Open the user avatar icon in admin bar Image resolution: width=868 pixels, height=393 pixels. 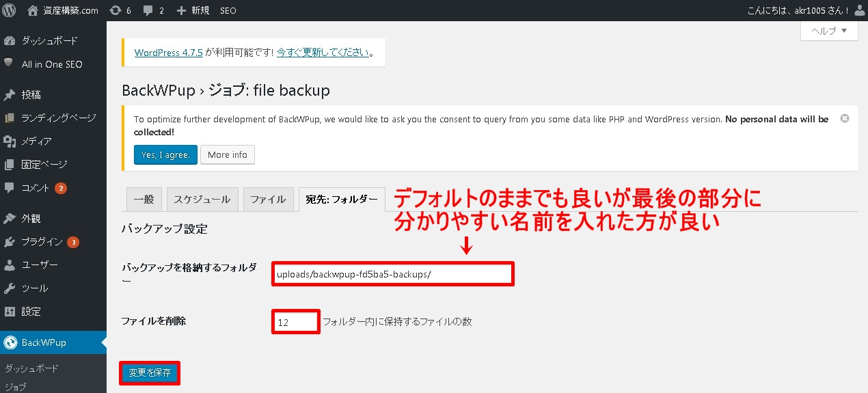pos(860,10)
